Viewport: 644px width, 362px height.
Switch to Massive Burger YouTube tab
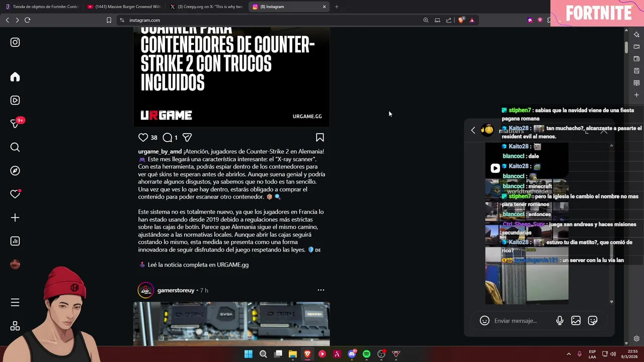(124, 7)
